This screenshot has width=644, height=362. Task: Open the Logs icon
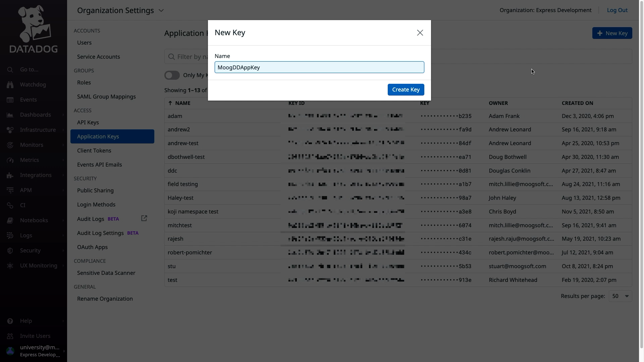pyautogui.click(x=10, y=236)
